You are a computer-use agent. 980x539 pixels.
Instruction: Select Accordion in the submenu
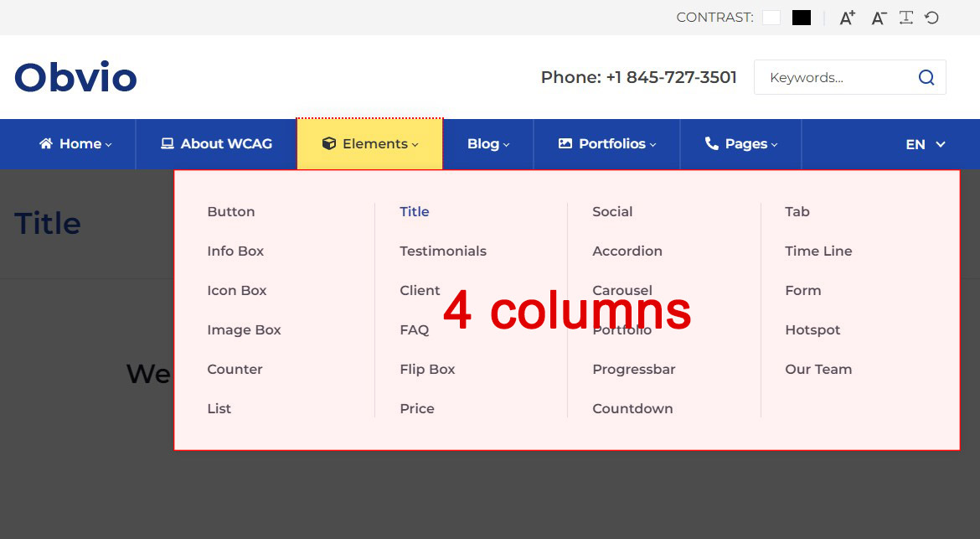point(627,251)
